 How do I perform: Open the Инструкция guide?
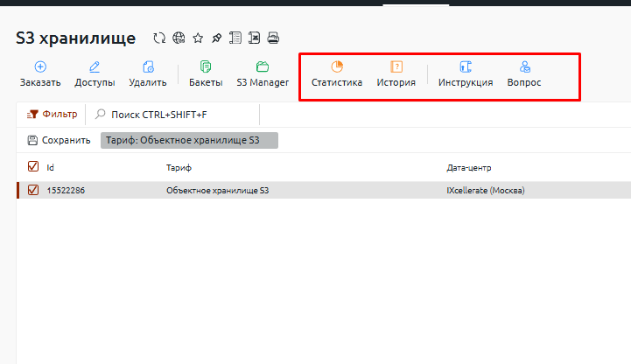click(x=466, y=74)
